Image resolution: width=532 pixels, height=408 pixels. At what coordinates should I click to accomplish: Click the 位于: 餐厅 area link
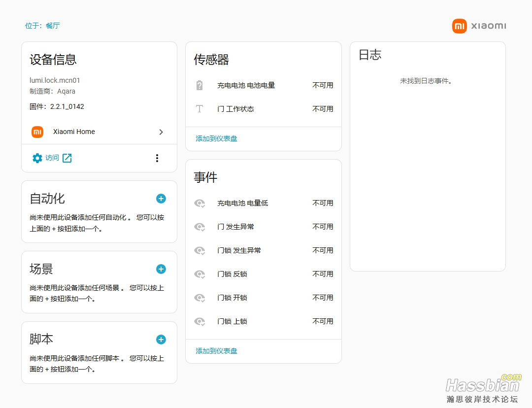coord(42,26)
